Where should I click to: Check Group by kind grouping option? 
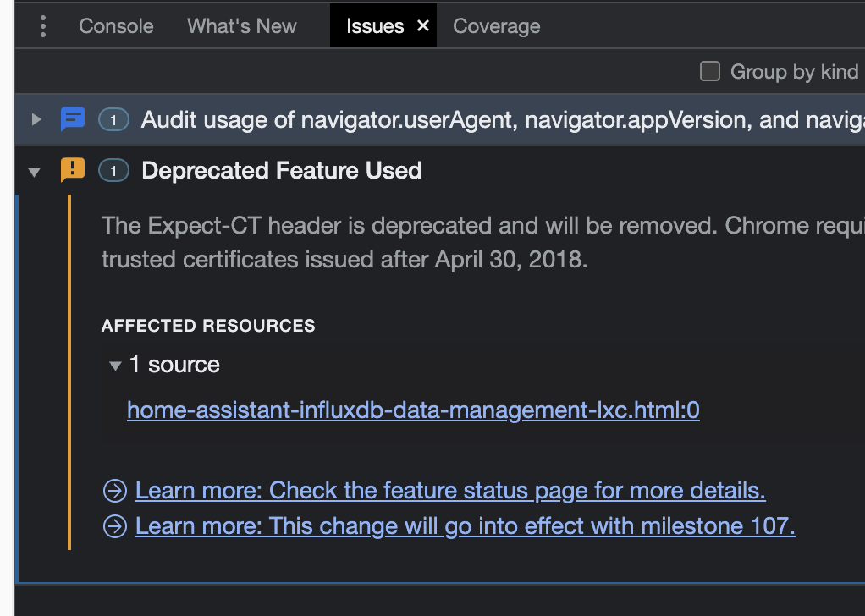point(709,72)
